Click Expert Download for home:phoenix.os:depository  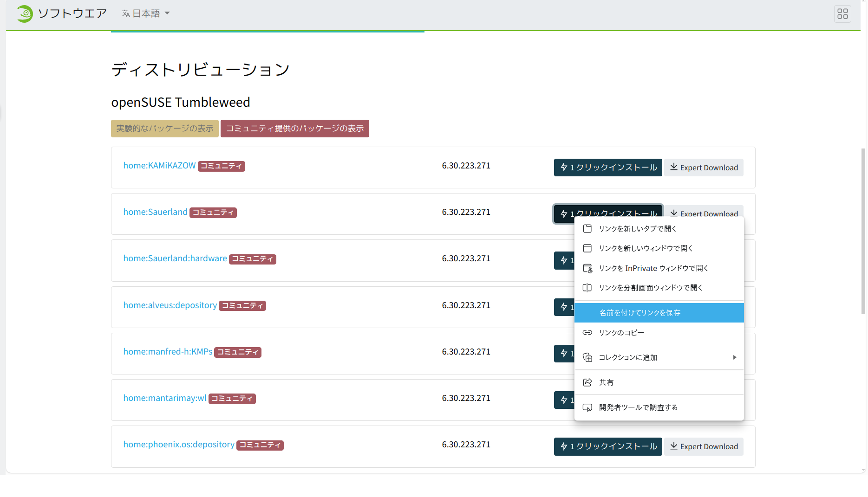coord(704,446)
